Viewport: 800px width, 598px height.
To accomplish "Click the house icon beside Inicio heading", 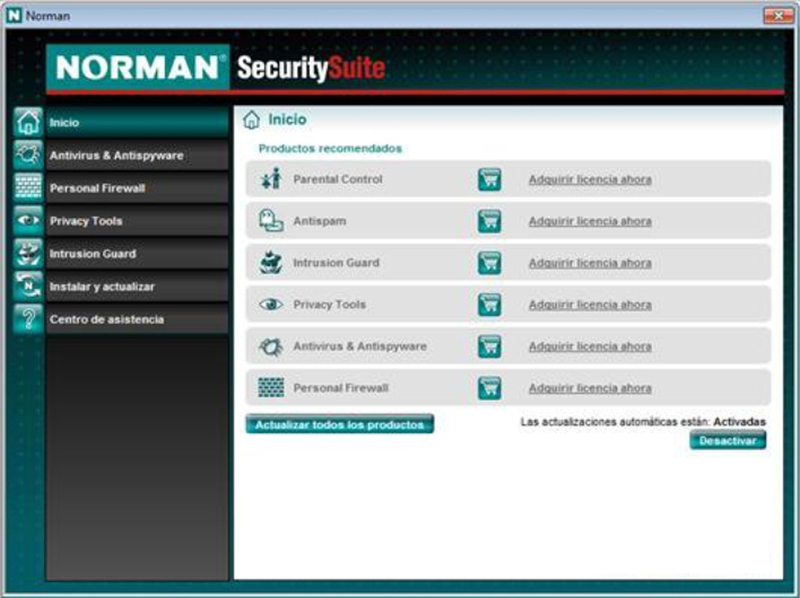I will tap(252, 119).
